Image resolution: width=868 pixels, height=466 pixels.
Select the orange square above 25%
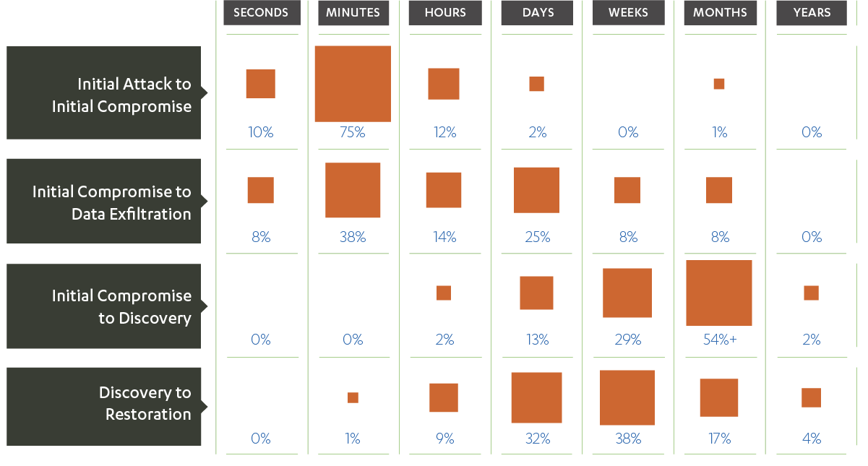536,190
